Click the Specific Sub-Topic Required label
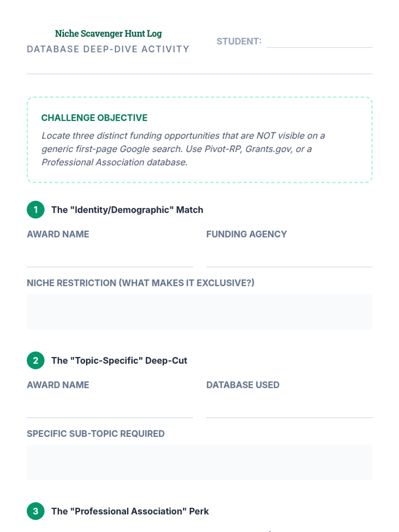399x532 pixels. click(x=96, y=434)
